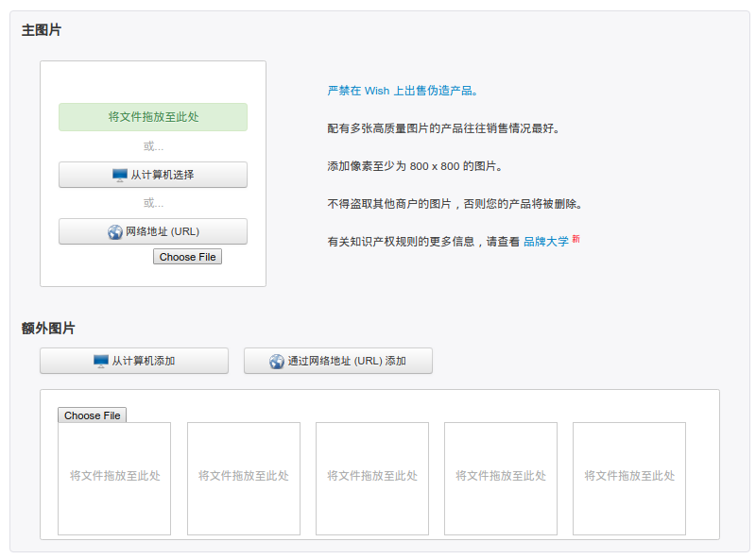
Task: Click the monitor icon on 从计算机选择 button
Action: (118, 175)
